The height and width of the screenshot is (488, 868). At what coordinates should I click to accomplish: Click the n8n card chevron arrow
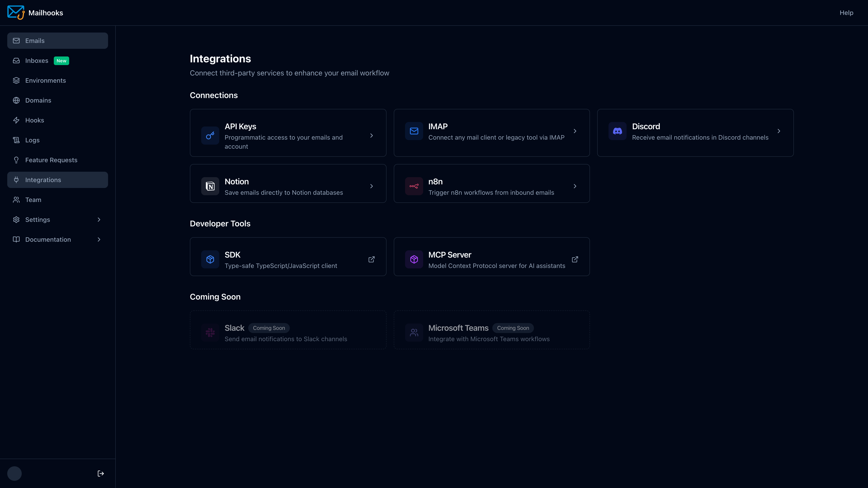click(575, 186)
